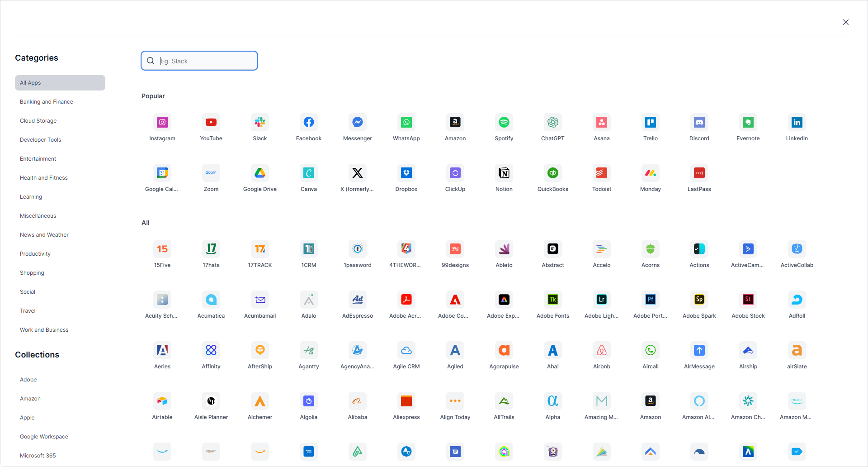Filter by Banking and Finance category
The image size is (868, 467).
60,102
